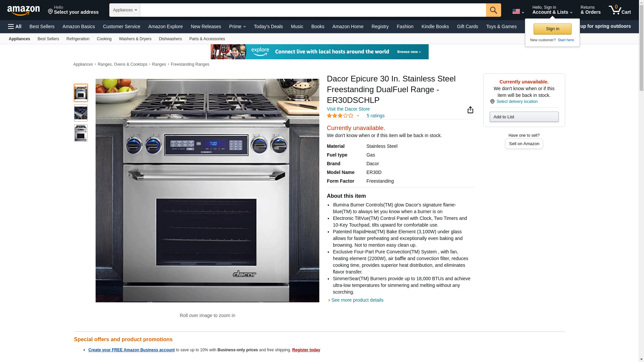Click delivery location pin icon
The height and width of the screenshot is (362, 644).
492,102
